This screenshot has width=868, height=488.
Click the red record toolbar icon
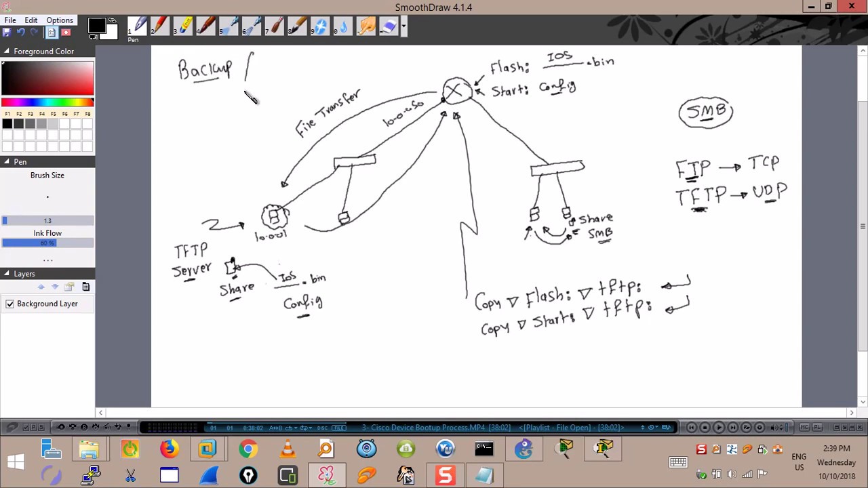(66, 32)
